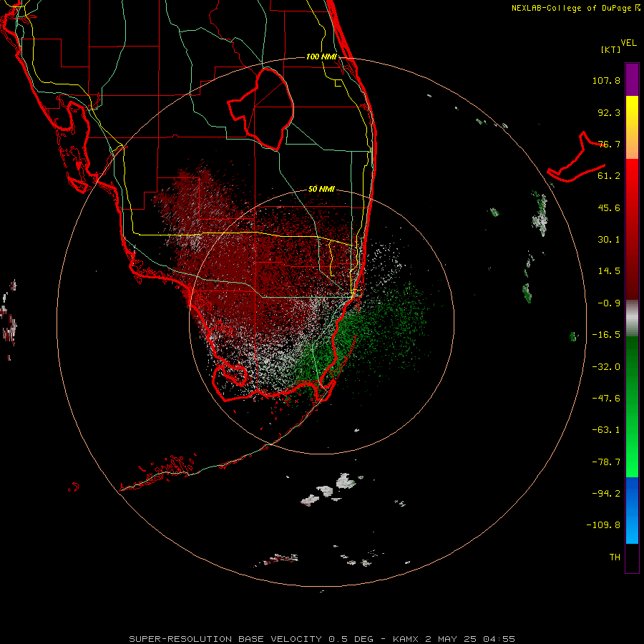This screenshot has height=644, width=644.
Task: Click the blue segment of the color bar
Action: [x=632, y=510]
